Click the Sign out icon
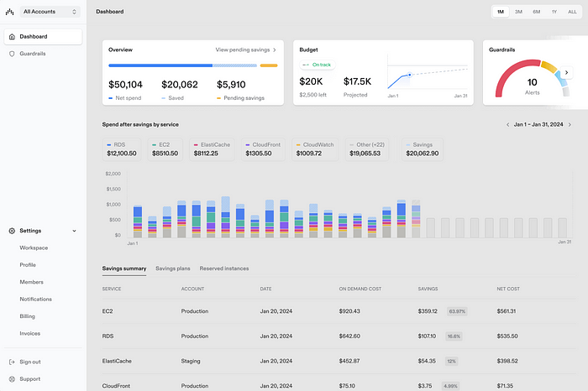The width and height of the screenshot is (588, 391). tap(12, 362)
